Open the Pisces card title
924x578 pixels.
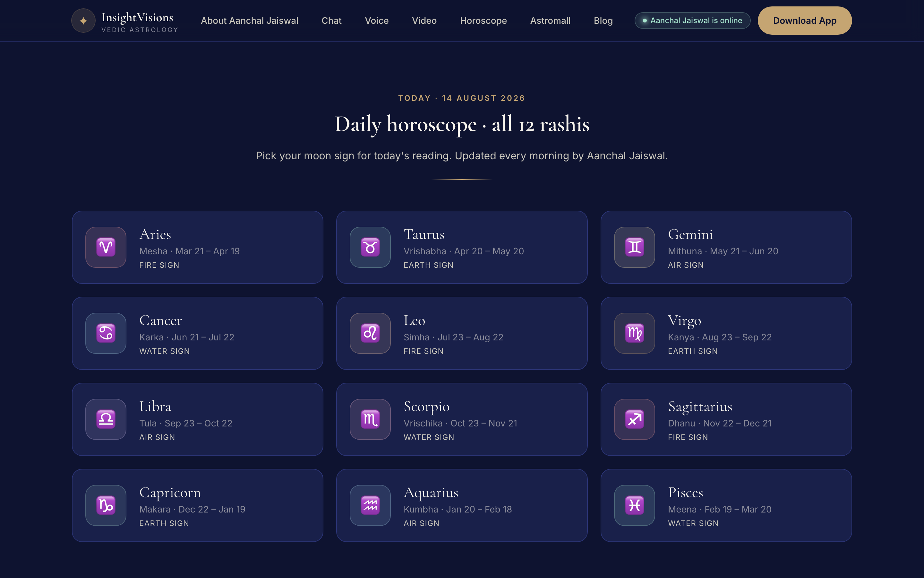(685, 492)
